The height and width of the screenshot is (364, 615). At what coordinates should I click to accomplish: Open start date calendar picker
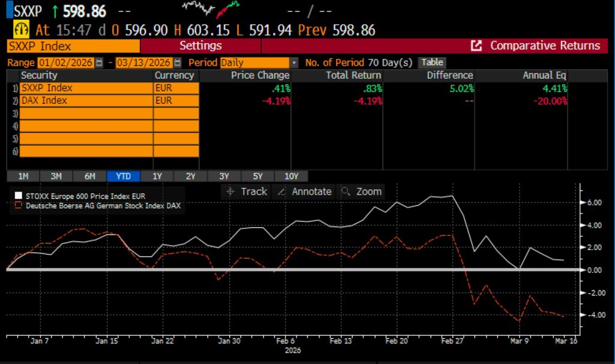tap(100, 62)
